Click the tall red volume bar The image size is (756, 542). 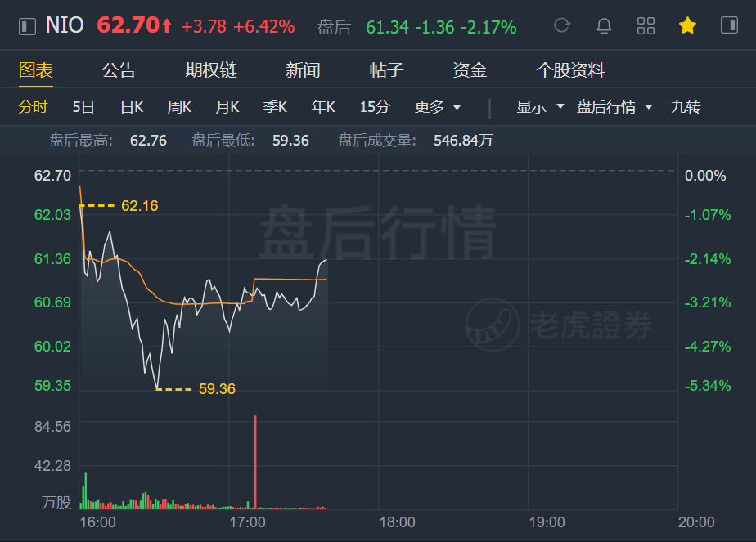pos(255,462)
